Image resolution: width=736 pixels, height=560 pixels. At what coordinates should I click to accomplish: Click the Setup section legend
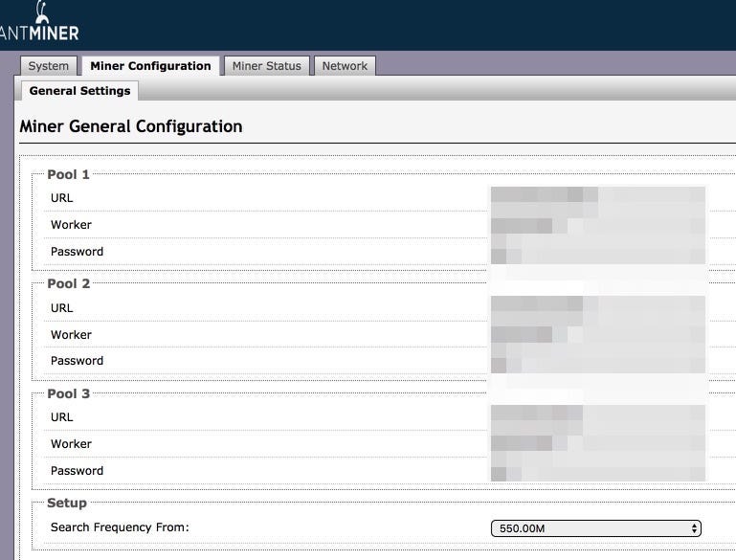click(67, 503)
